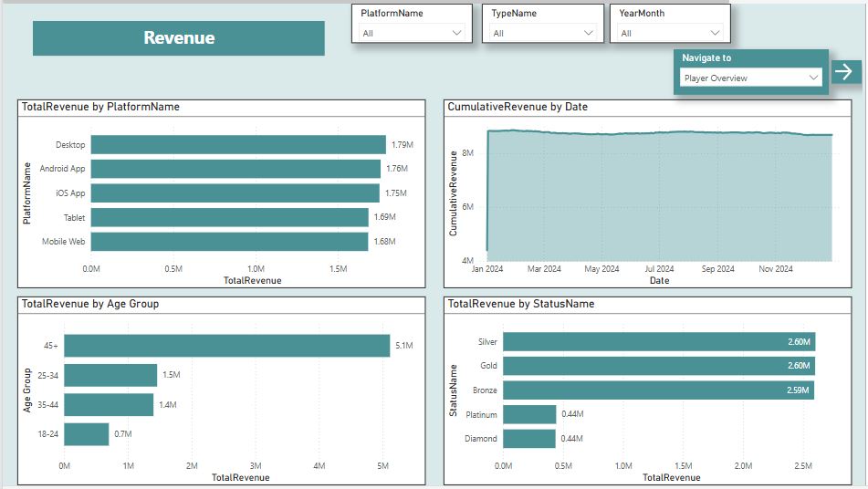
Task: Select the 35-44 age group bar
Action: [x=109, y=405]
